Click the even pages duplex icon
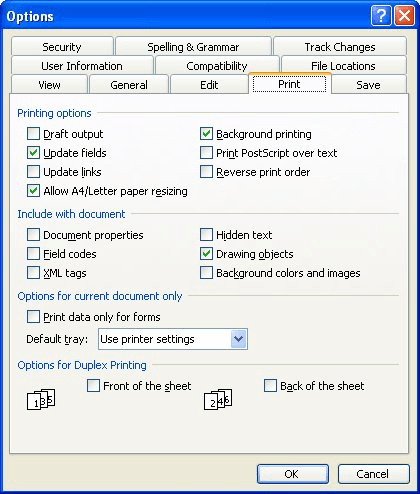 click(x=218, y=399)
